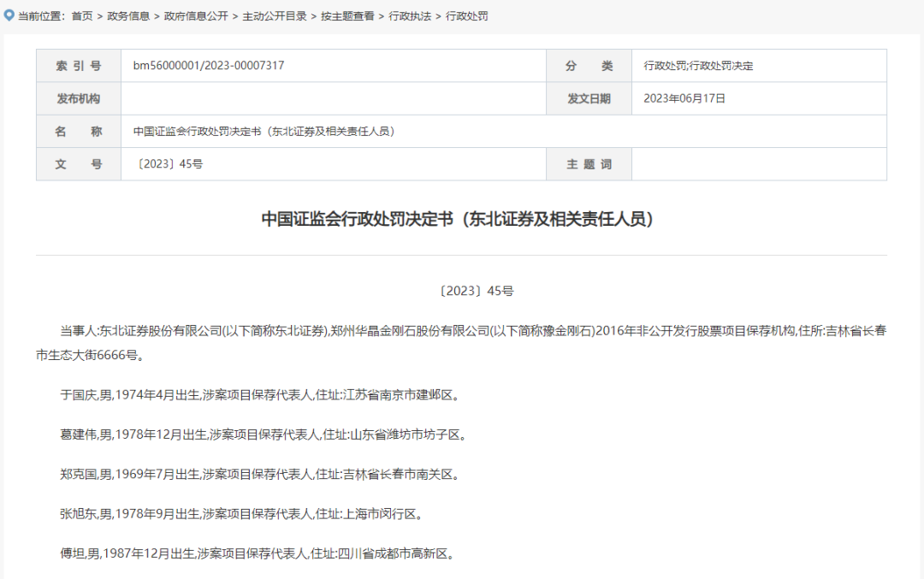The height and width of the screenshot is (579, 924).
Task: Click the line about 傅坦
Action: 258,553
